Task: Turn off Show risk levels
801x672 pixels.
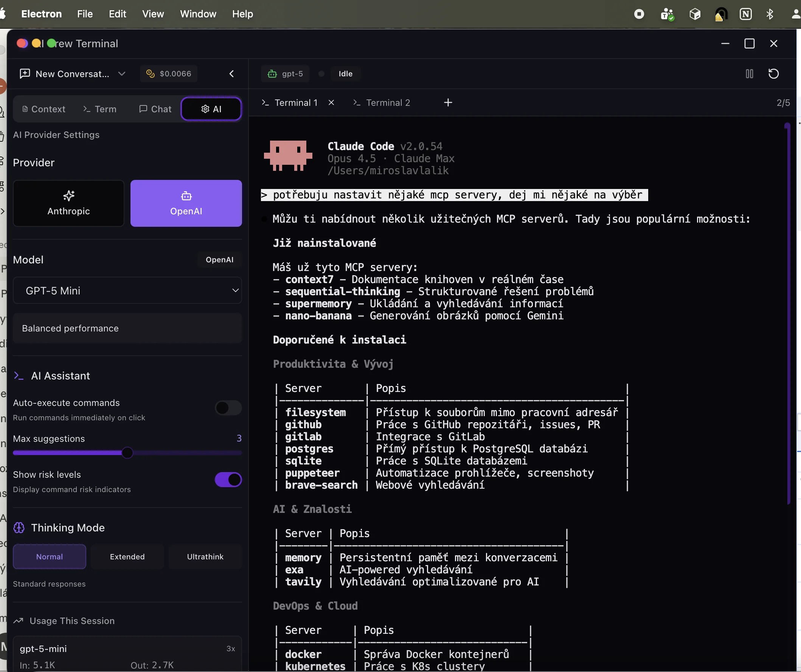Action: pos(228,480)
